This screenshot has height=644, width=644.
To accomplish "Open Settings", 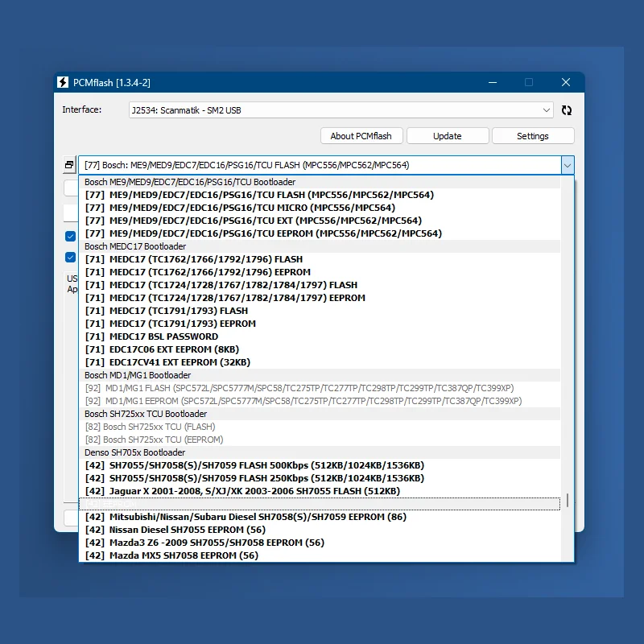I will coord(533,136).
